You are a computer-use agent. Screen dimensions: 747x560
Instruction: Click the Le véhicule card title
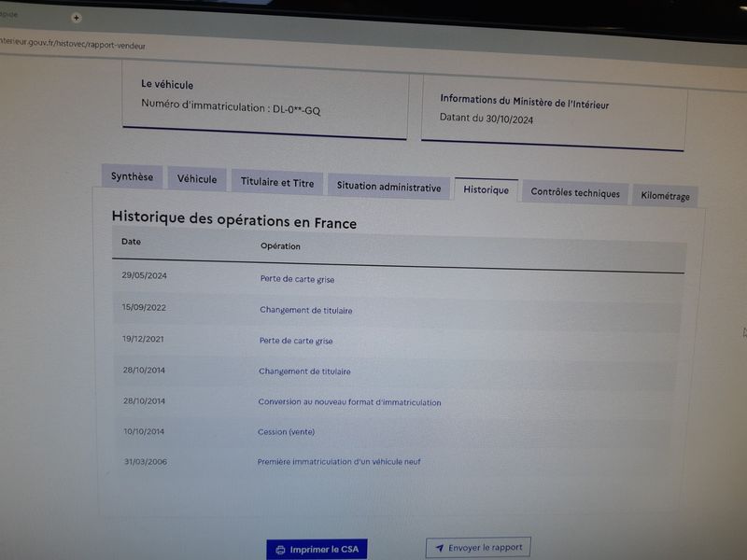[x=167, y=85]
